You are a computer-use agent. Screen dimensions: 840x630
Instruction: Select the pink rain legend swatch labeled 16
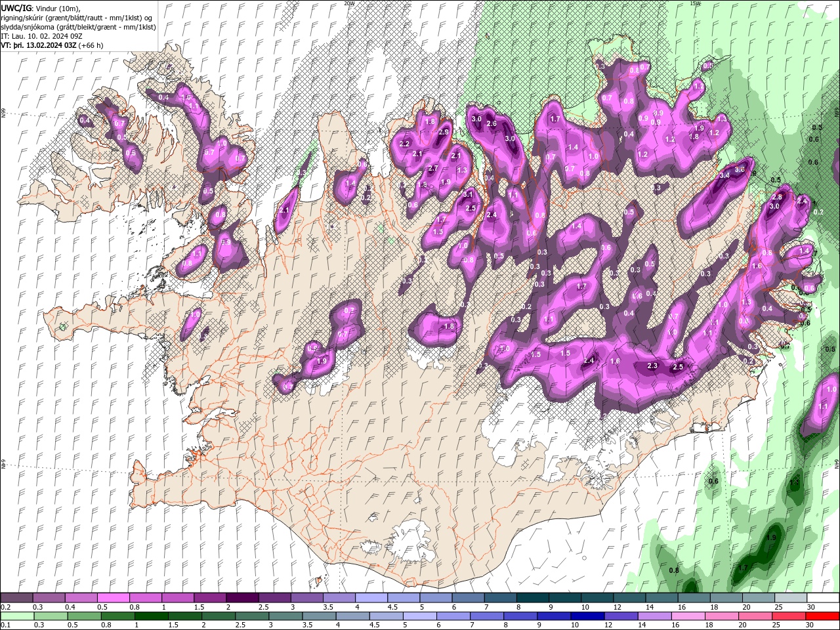(688, 616)
